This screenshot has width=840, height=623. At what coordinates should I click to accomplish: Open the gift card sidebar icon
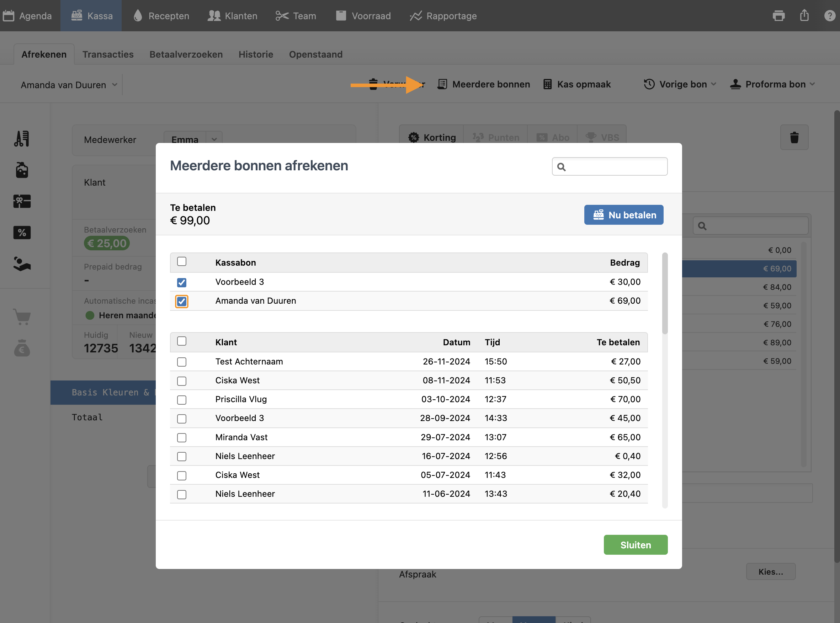point(22,201)
